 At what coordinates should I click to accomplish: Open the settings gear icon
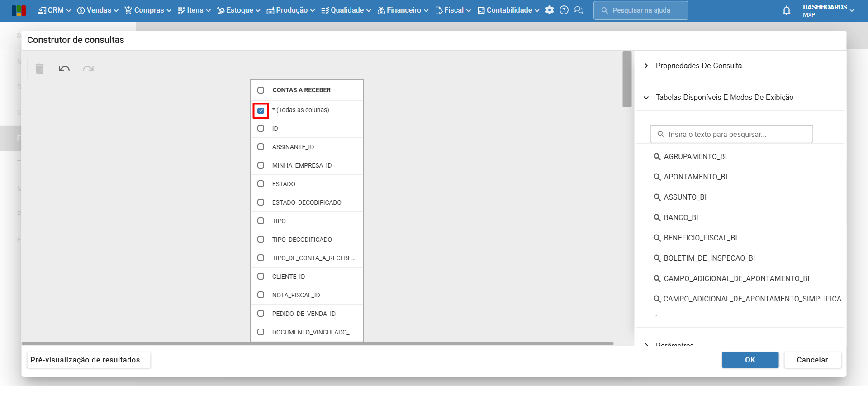pos(550,10)
